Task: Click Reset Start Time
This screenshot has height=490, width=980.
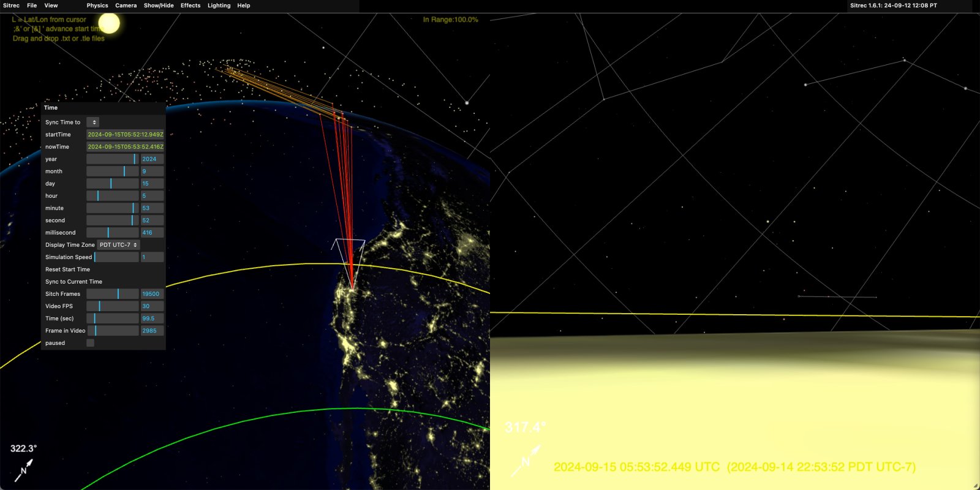Action: click(67, 269)
